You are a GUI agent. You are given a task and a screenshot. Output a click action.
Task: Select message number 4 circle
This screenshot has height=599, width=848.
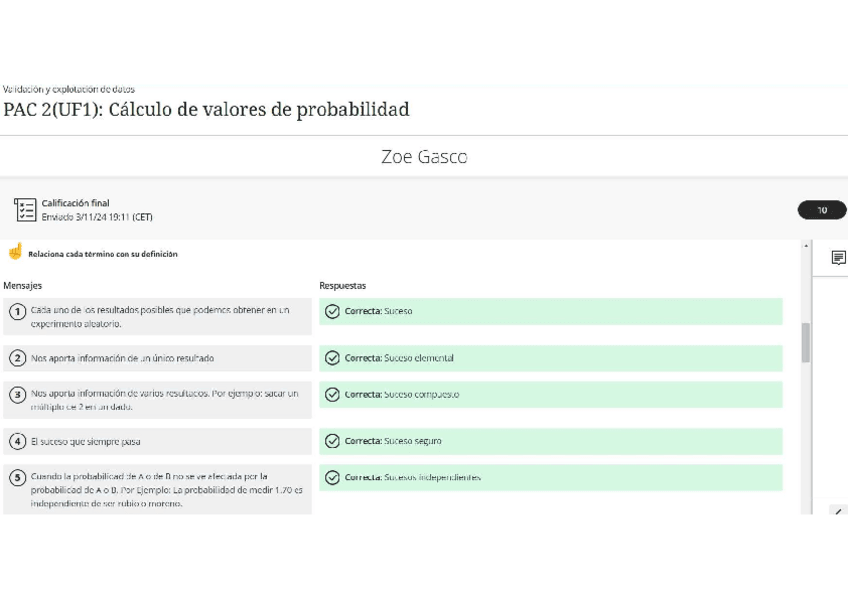(x=17, y=441)
